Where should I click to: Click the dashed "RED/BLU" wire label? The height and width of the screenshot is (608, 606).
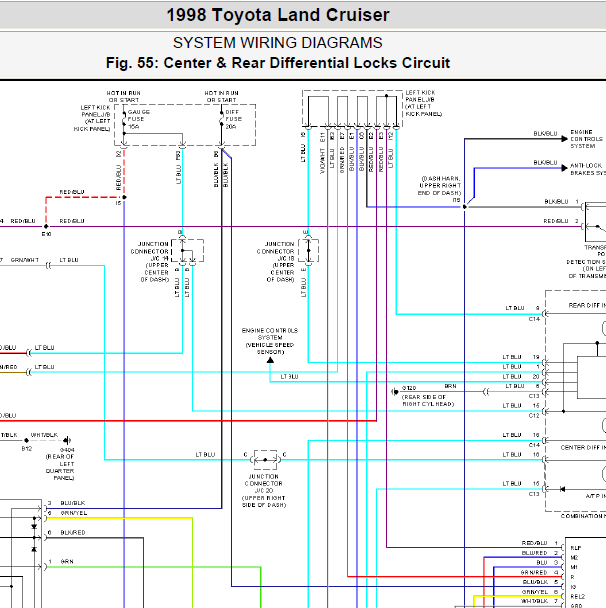tap(72, 192)
